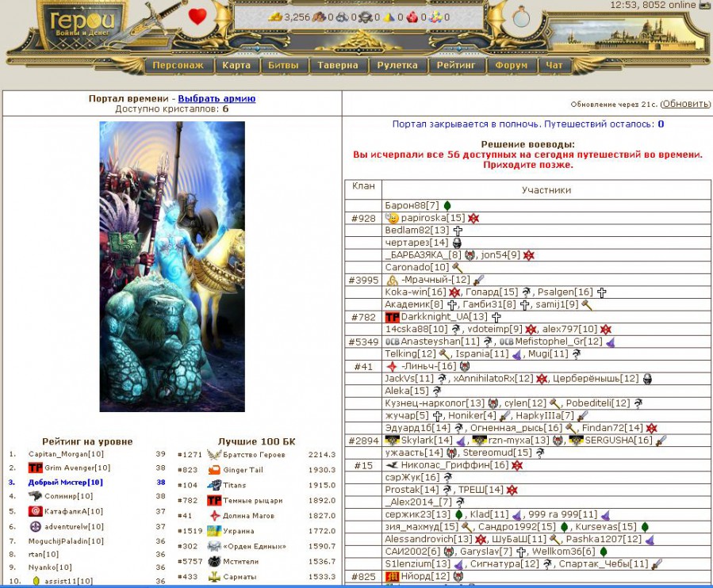
Task: Click the Участники column header
Action: (546, 190)
